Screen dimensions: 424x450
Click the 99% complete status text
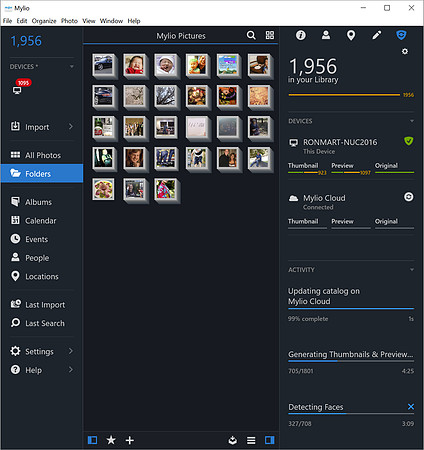point(308,319)
